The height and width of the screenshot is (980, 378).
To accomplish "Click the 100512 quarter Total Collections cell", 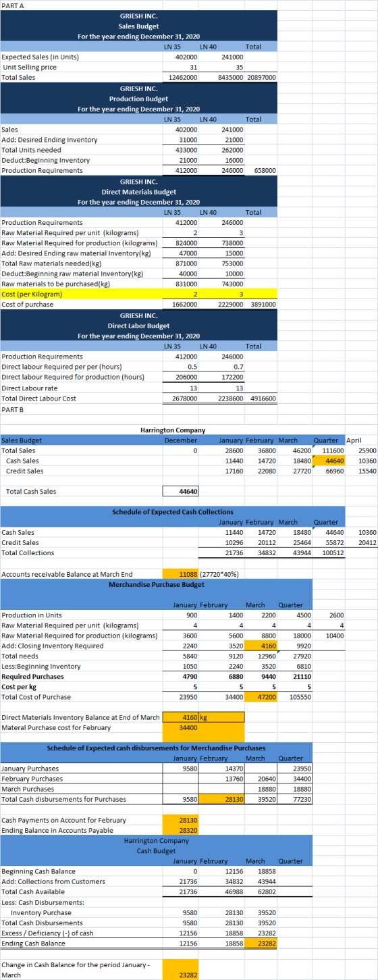I will coord(333,553).
